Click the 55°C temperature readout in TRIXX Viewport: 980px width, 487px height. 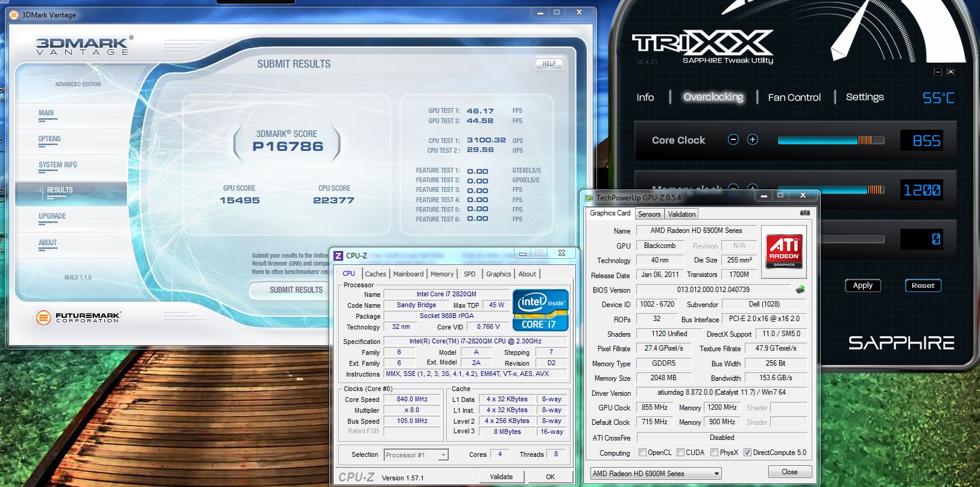(938, 97)
